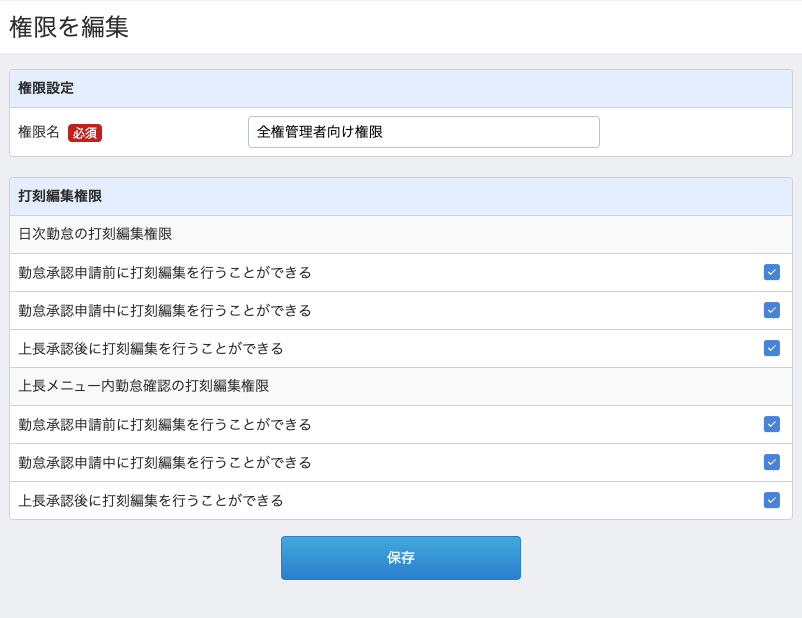Viewport: 802px width, 618px height.
Task: Select the 打刻編集権限 section header
Action: (x=60, y=196)
